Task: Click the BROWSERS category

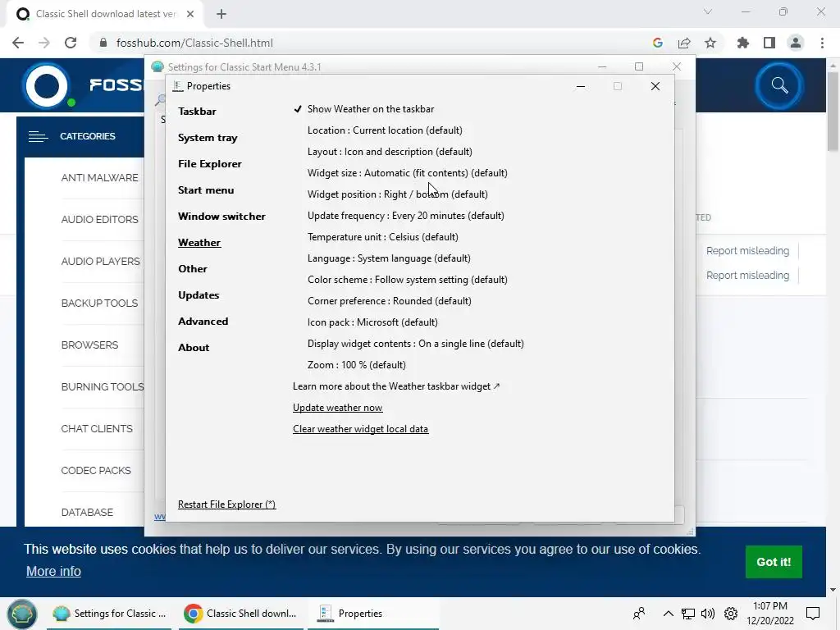Action: [x=89, y=345]
